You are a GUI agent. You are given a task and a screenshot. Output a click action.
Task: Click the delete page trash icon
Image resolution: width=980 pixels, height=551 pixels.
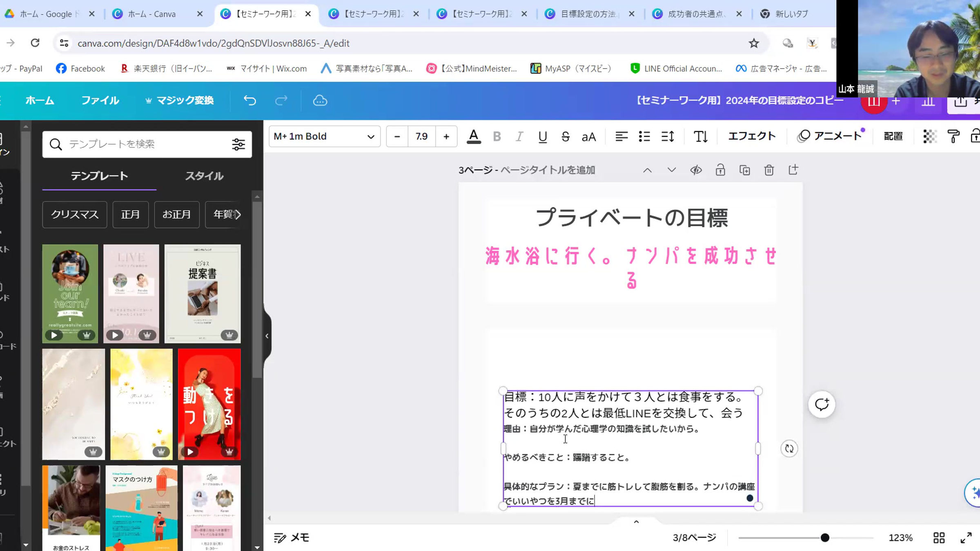tap(769, 170)
